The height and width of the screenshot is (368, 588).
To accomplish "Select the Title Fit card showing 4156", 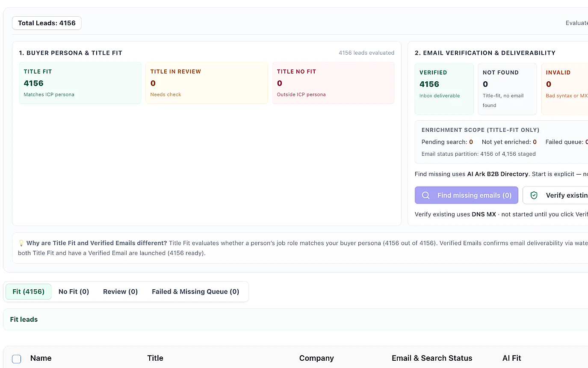I will point(80,83).
